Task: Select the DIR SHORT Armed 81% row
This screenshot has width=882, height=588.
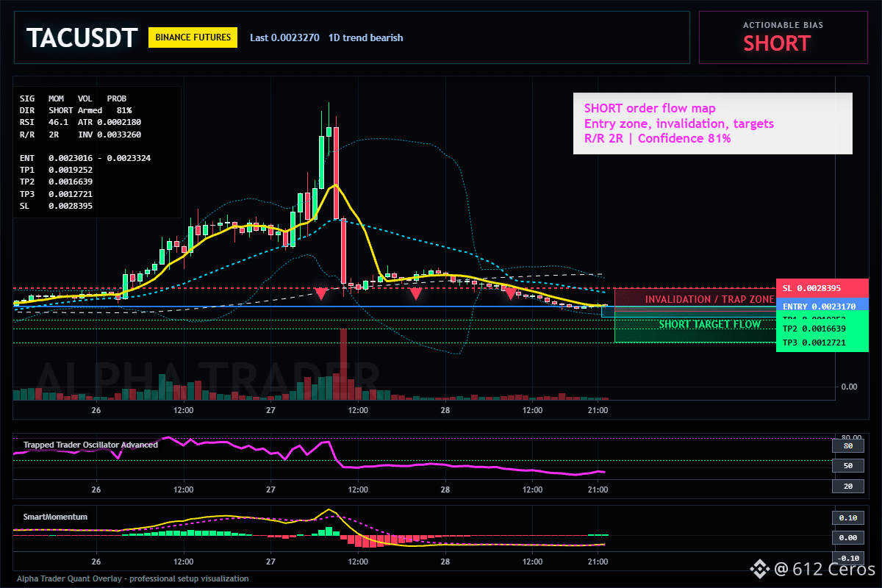Action: [x=76, y=110]
